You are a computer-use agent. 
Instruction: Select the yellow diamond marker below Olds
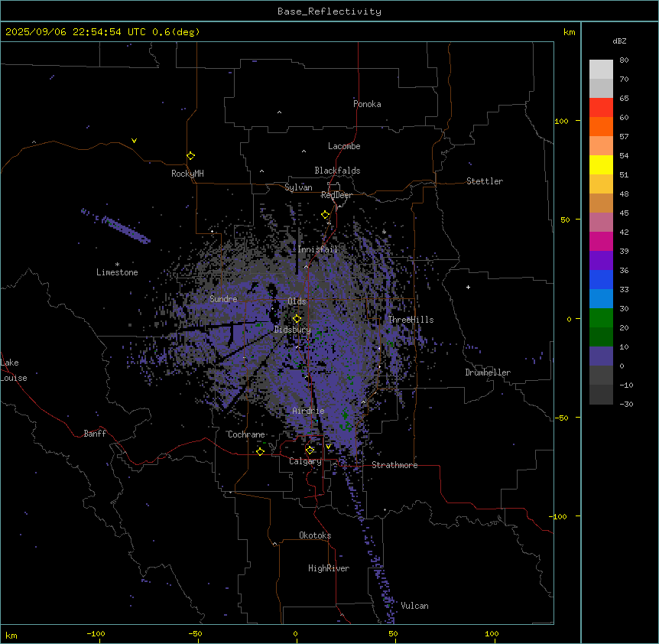(x=297, y=319)
